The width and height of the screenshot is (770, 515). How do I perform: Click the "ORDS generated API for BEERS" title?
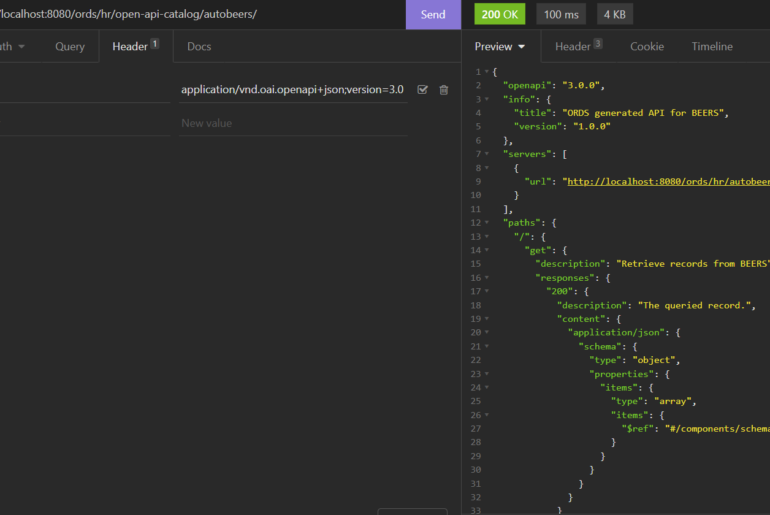(x=643, y=113)
